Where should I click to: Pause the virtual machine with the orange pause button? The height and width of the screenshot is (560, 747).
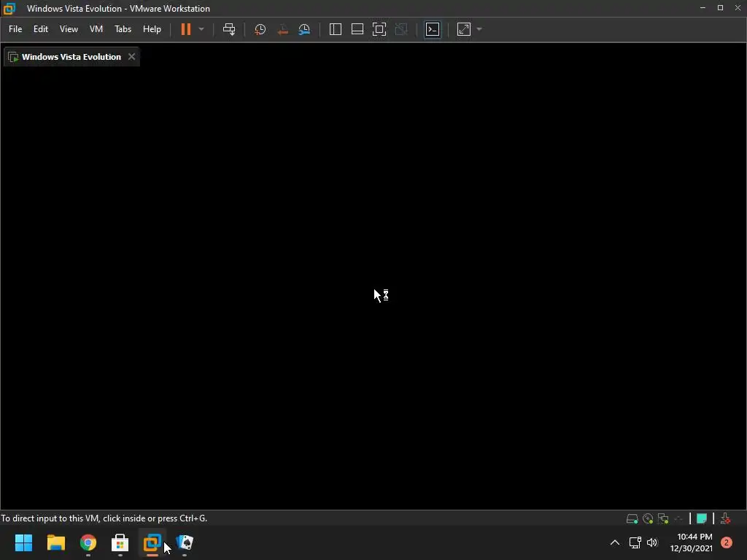(186, 29)
